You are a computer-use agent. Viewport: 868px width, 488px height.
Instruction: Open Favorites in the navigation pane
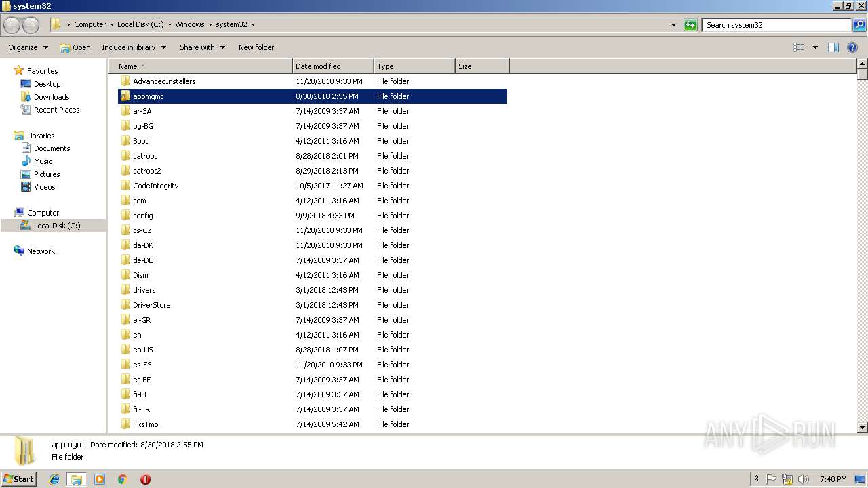coord(42,71)
